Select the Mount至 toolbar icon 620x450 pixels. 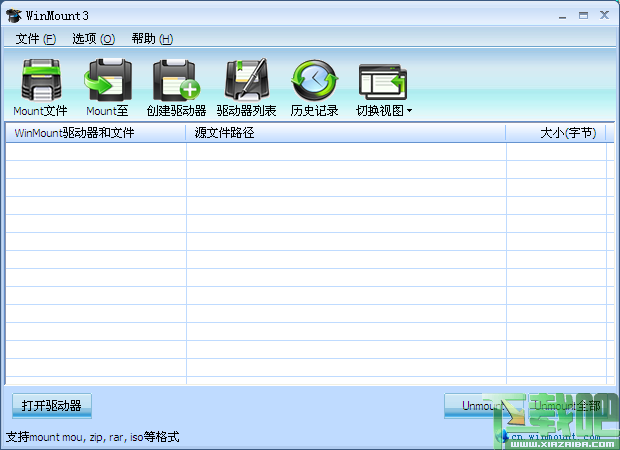[x=108, y=80]
